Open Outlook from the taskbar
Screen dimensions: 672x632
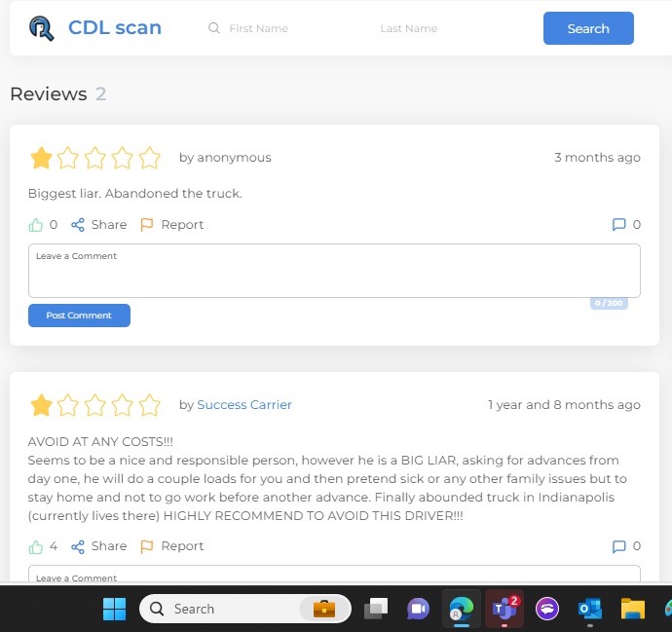click(x=590, y=609)
